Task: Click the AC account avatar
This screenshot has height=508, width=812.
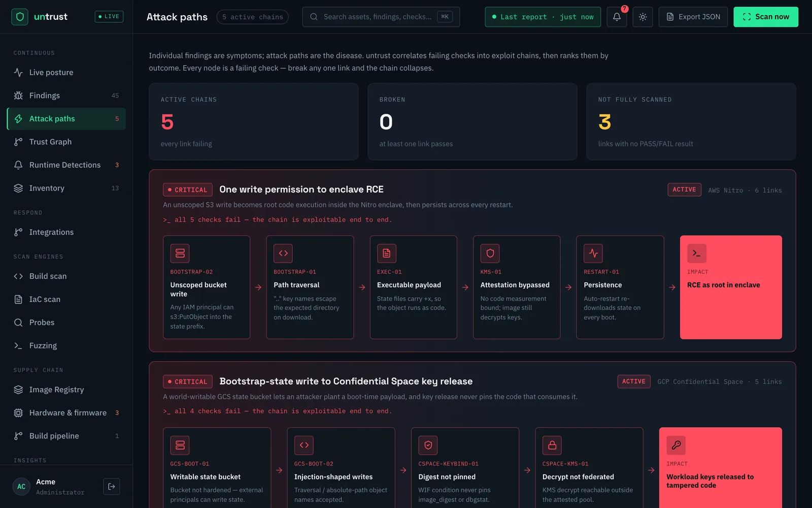Action: pyautogui.click(x=21, y=487)
